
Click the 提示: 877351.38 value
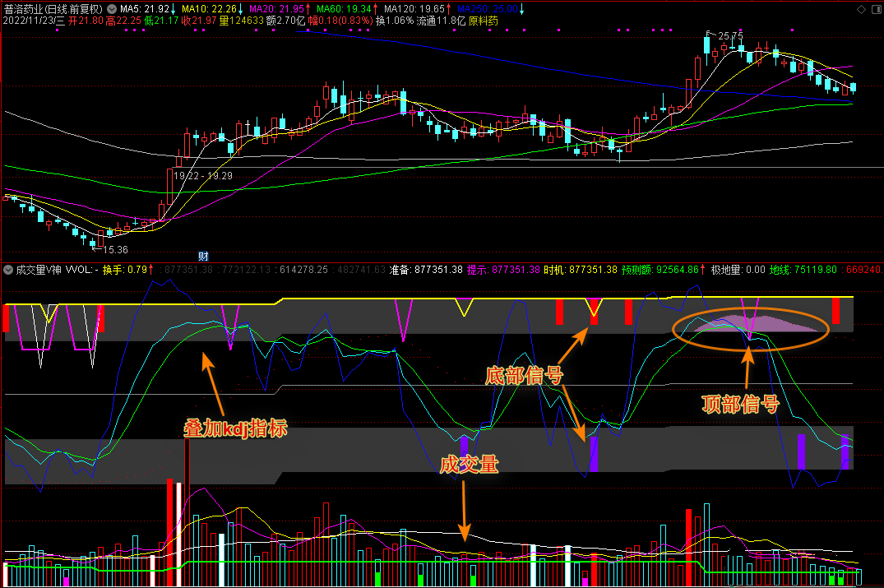[503, 270]
